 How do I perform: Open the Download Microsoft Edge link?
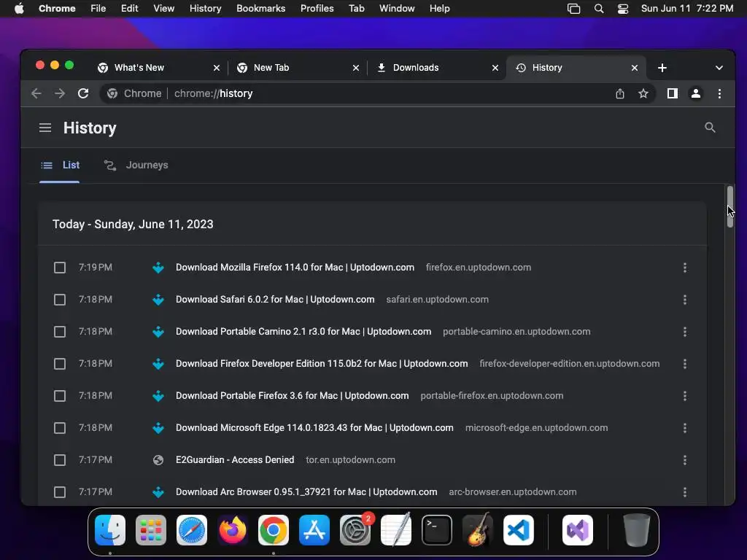pyautogui.click(x=314, y=427)
